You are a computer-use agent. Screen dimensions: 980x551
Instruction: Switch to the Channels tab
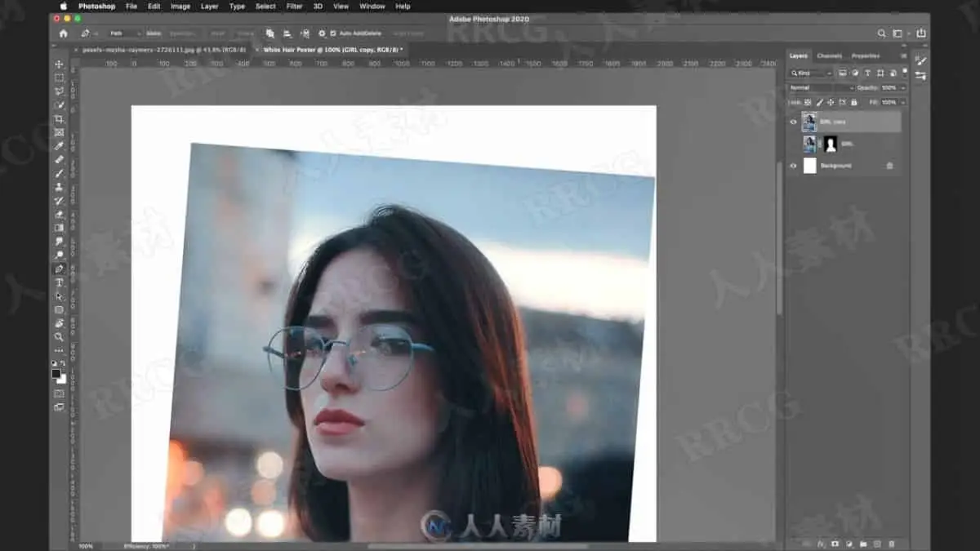[x=829, y=56]
